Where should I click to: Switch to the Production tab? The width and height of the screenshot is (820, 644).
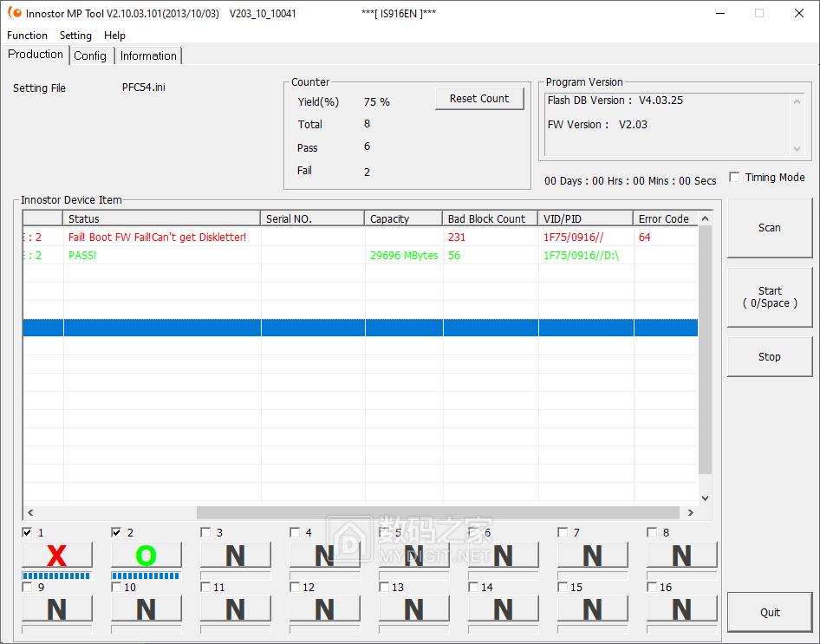[36, 55]
